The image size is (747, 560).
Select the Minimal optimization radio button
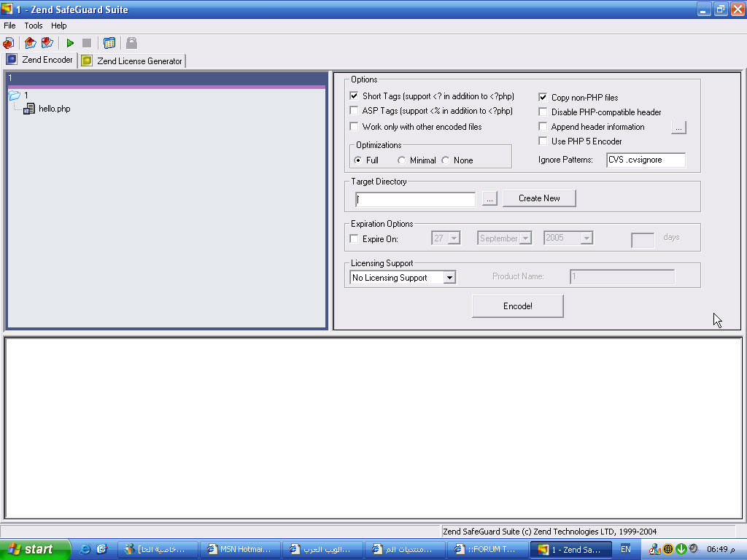[x=402, y=160]
